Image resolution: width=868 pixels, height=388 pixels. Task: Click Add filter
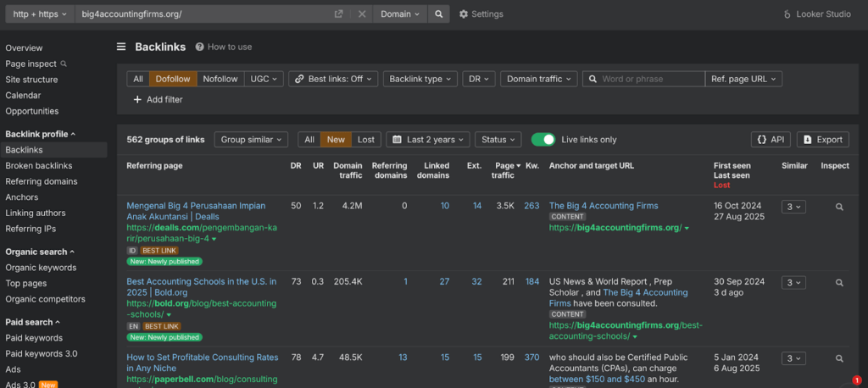[158, 99]
